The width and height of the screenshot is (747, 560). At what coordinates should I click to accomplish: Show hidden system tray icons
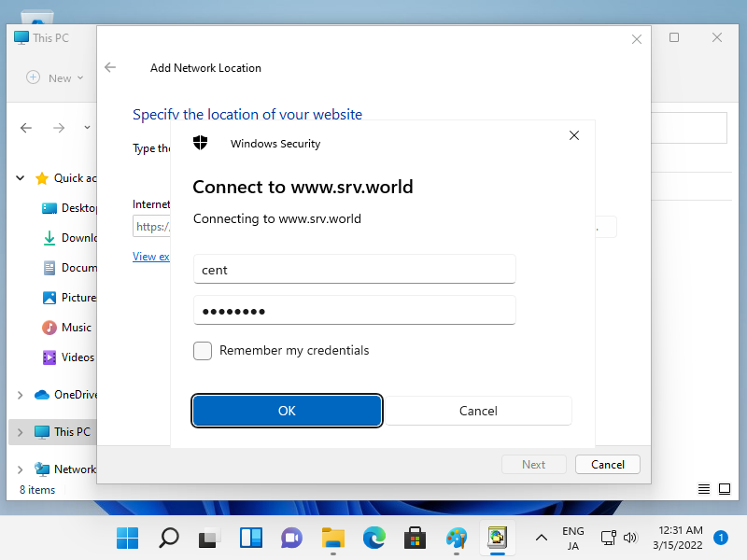tap(541, 538)
